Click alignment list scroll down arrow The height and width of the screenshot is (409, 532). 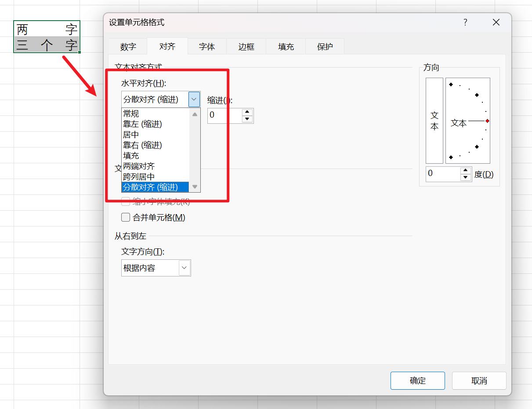(x=195, y=187)
